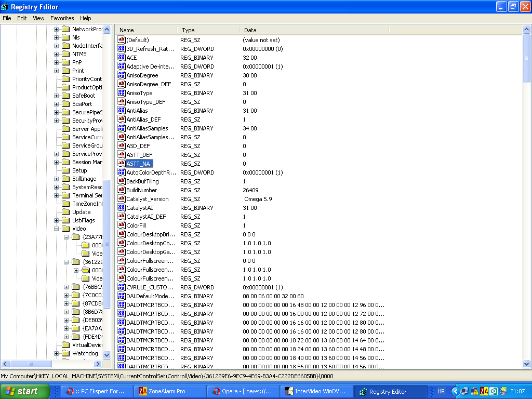Click the Video folder icon in tree
The image size is (532, 399).
65,229
